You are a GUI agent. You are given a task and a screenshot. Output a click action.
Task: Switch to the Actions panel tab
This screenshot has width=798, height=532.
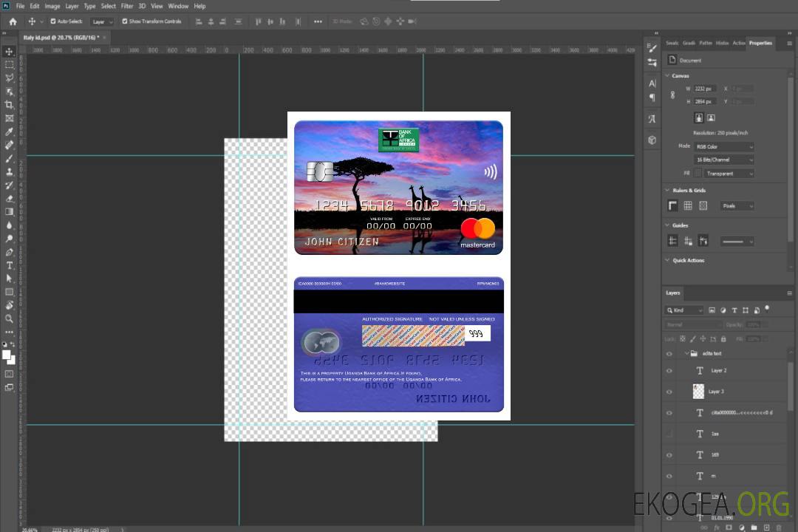point(738,43)
